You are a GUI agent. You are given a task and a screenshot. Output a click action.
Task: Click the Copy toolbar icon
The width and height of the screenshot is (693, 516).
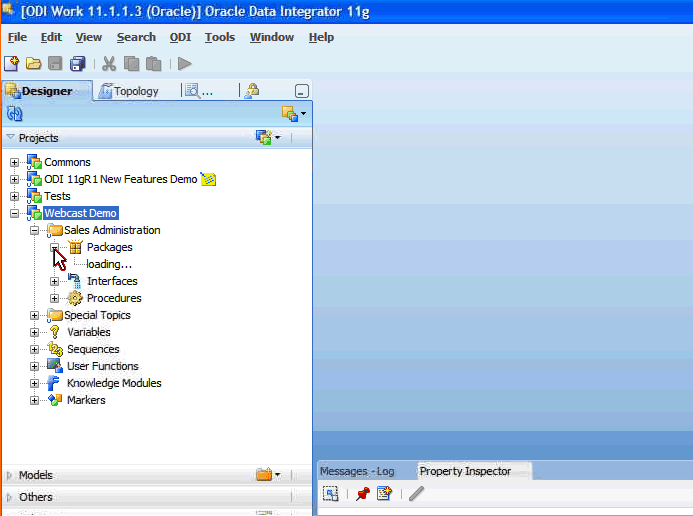pos(131,64)
